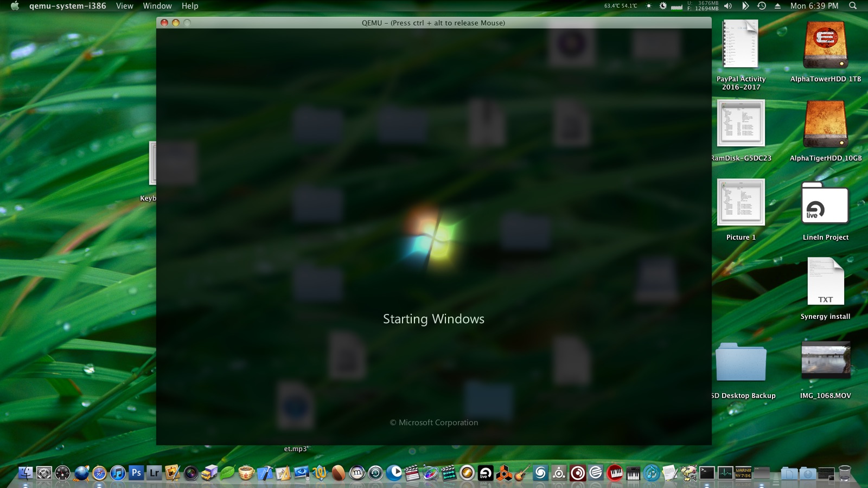Open the Time Machine menu bar icon
The height and width of the screenshot is (488, 868).
pyautogui.click(x=762, y=6)
